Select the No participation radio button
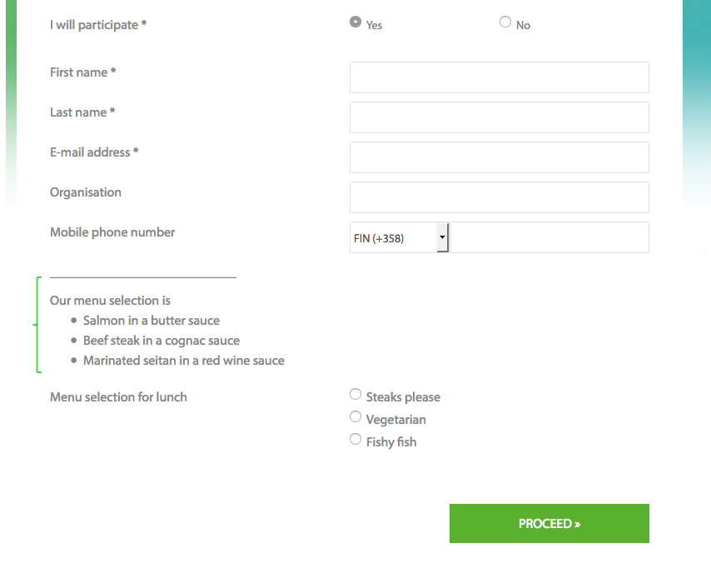 coord(505,22)
